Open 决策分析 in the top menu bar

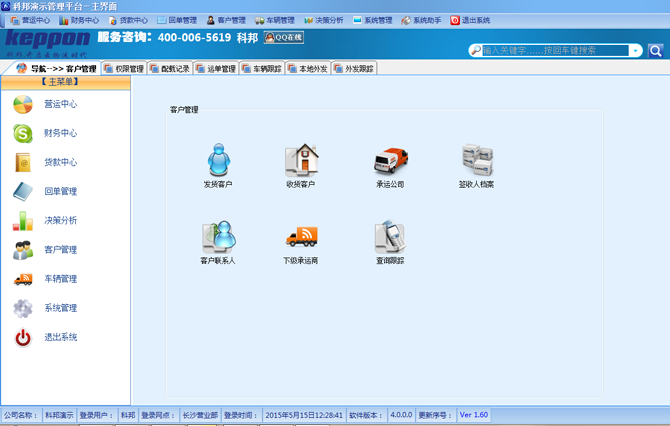(323, 20)
